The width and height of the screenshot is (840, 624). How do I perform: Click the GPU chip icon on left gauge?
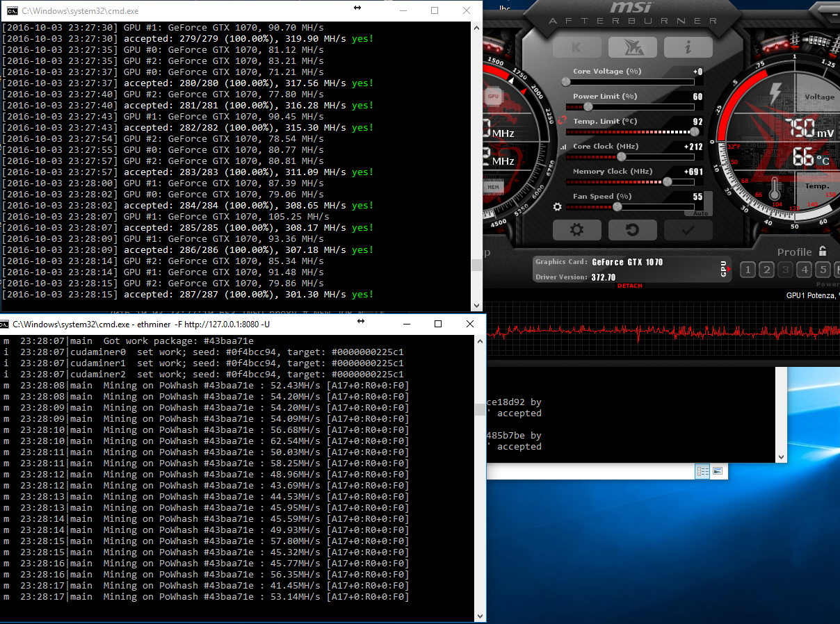(x=493, y=96)
